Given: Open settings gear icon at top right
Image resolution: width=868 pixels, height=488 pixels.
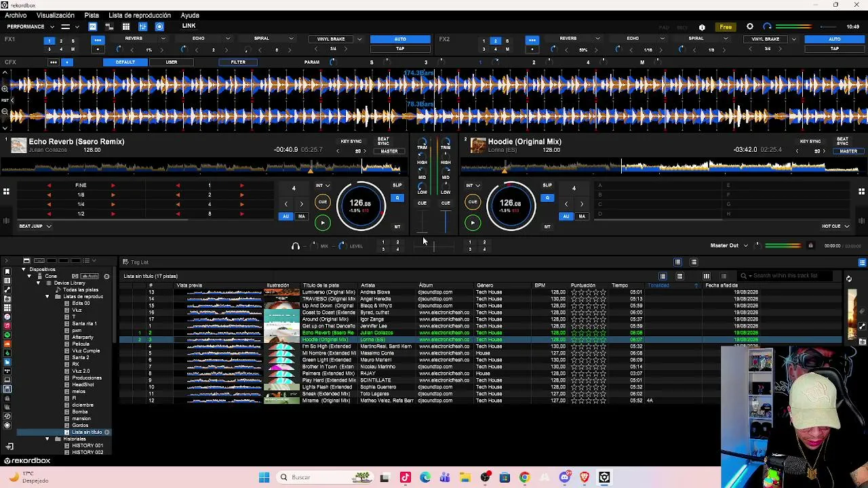Looking at the screenshot, I should pyautogui.click(x=750, y=27).
